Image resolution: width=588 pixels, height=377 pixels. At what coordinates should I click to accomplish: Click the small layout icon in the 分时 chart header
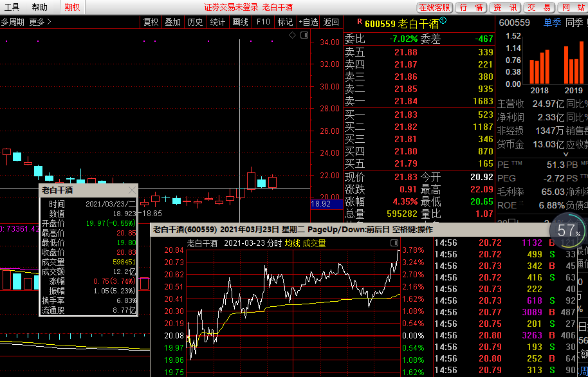point(394,243)
